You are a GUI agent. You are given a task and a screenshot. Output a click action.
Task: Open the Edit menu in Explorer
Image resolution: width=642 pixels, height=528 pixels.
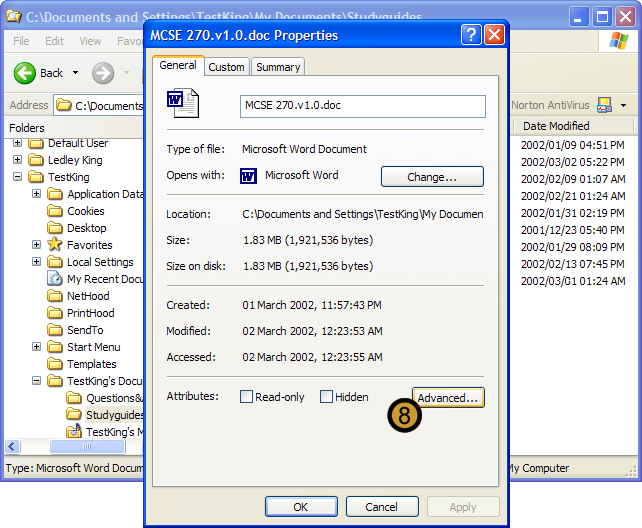pos(54,41)
